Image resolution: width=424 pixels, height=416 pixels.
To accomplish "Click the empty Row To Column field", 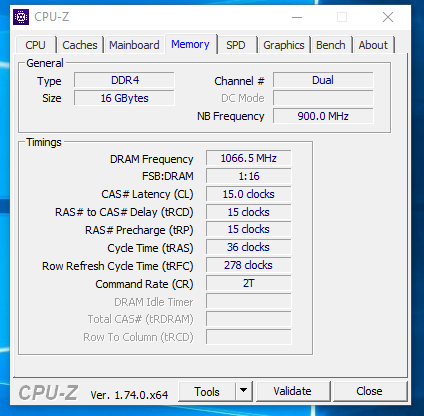I will pos(249,337).
